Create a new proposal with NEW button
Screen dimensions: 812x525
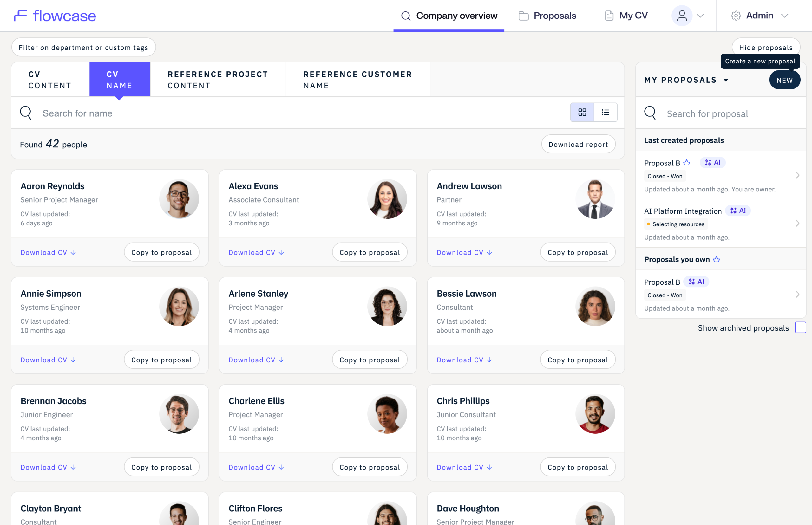click(785, 80)
